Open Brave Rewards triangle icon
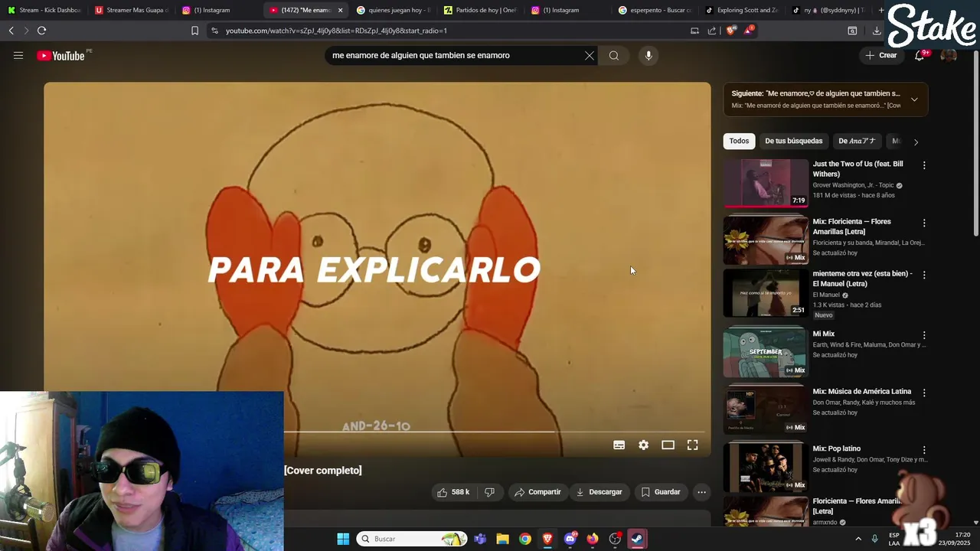Image resolution: width=980 pixels, height=551 pixels. tap(749, 31)
